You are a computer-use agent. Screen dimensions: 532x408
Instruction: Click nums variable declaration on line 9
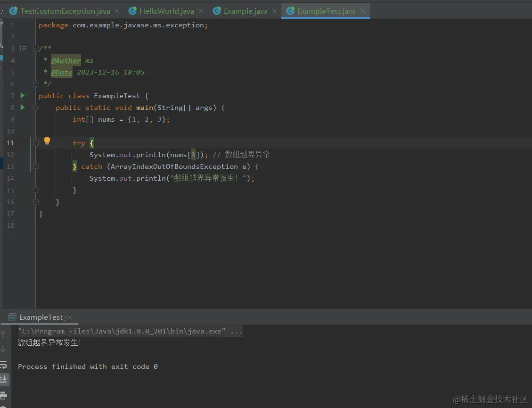[x=106, y=120]
